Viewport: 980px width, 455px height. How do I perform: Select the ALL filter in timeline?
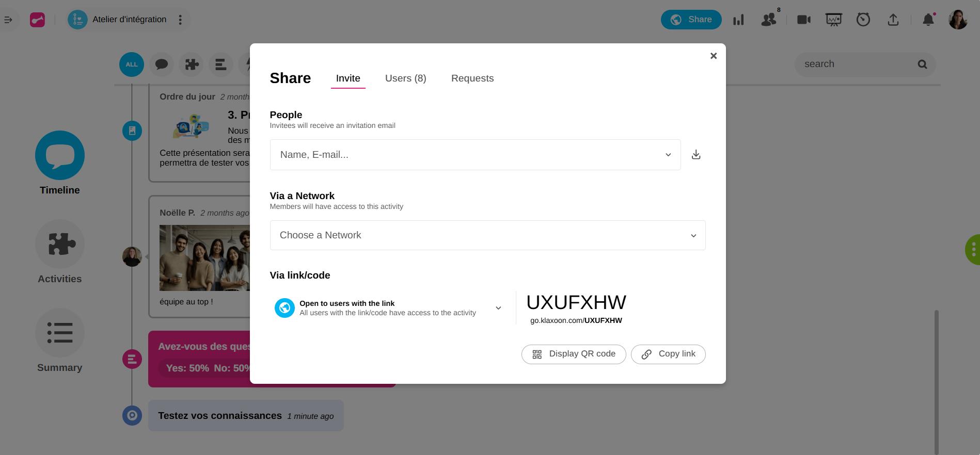pos(132,64)
